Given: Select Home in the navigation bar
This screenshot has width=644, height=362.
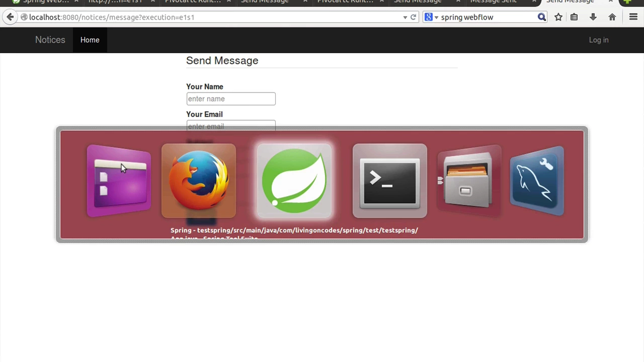Looking at the screenshot, I should [x=90, y=40].
